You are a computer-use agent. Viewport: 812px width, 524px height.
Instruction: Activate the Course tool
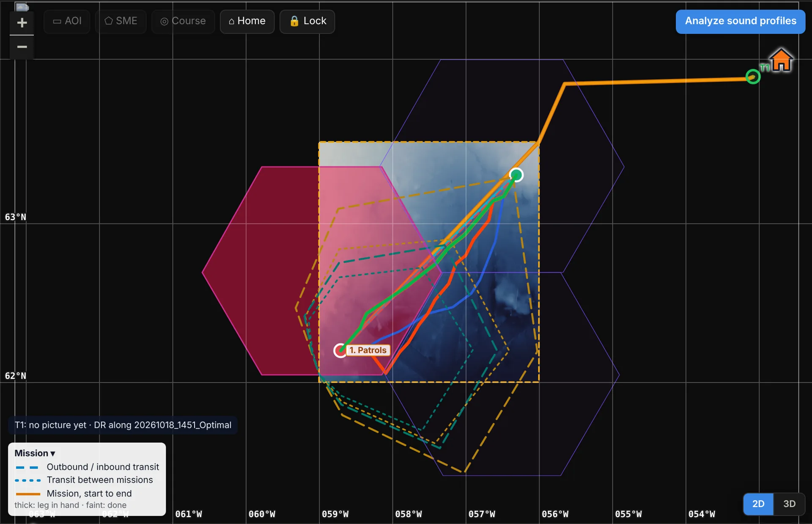[x=183, y=21]
